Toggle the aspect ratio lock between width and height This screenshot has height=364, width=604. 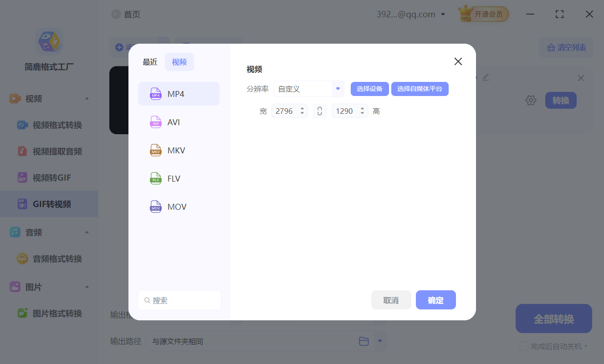click(x=319, y=111)
